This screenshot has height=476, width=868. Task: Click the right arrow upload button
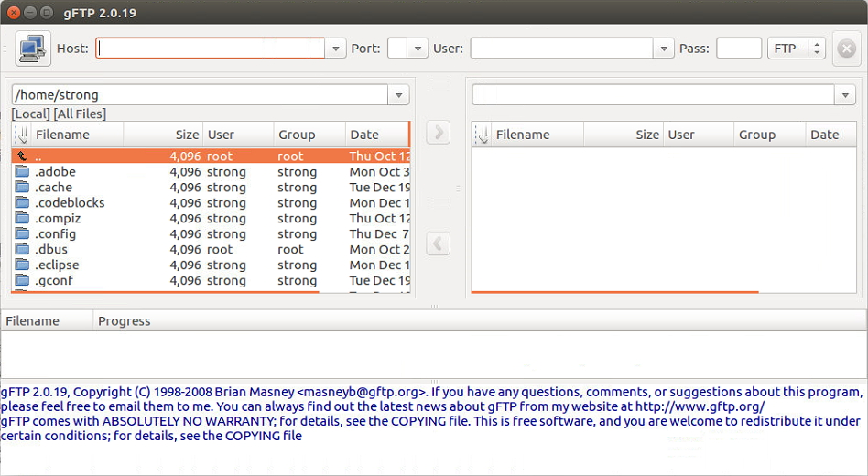click(438, 133)
